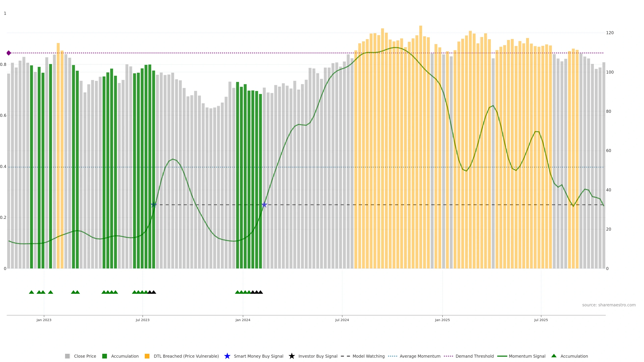Toggle the green Accumulation bar legend icon

[x=104, y=356]
